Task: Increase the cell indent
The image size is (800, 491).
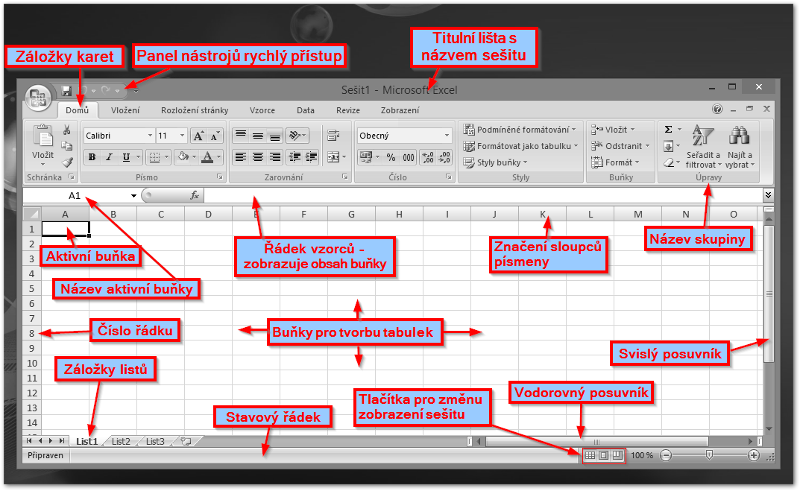Action: (311, 157)
